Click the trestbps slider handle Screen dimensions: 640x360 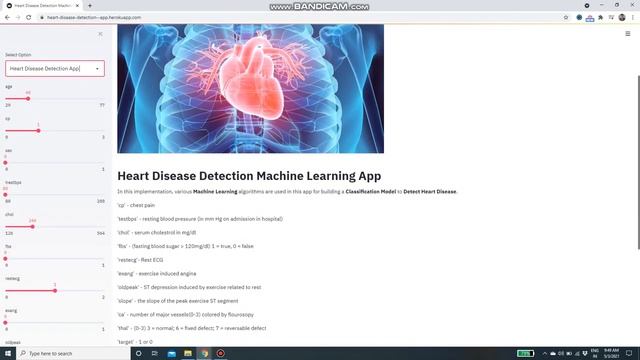5,195
